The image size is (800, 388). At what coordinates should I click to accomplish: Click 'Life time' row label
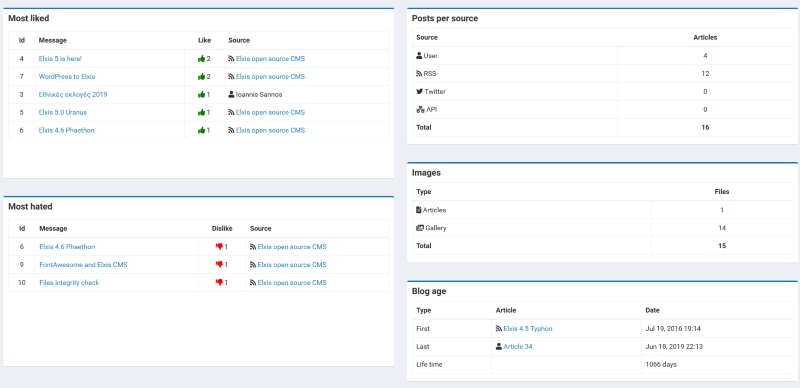[x=429, y=365]
